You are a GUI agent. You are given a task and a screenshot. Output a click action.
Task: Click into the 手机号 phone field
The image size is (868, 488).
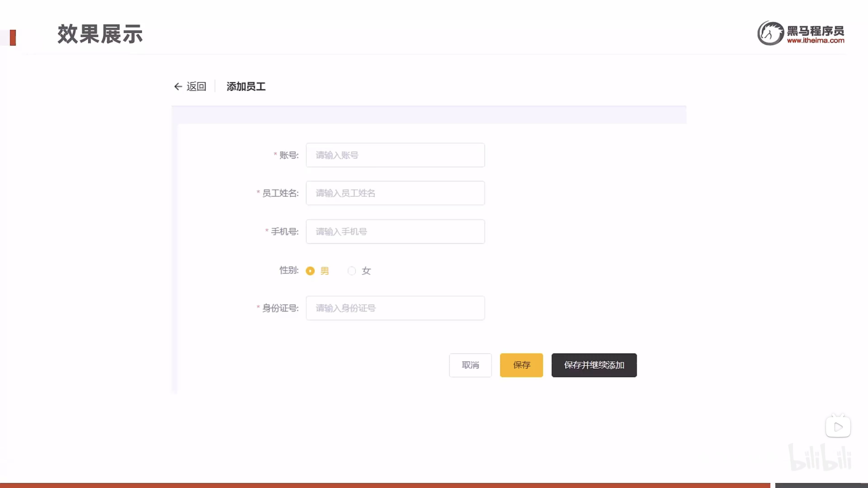(x=395, y=231)
